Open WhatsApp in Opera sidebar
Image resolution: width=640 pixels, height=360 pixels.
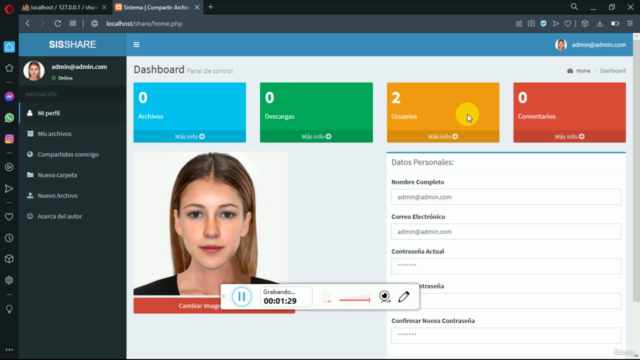tap(9, 118)
